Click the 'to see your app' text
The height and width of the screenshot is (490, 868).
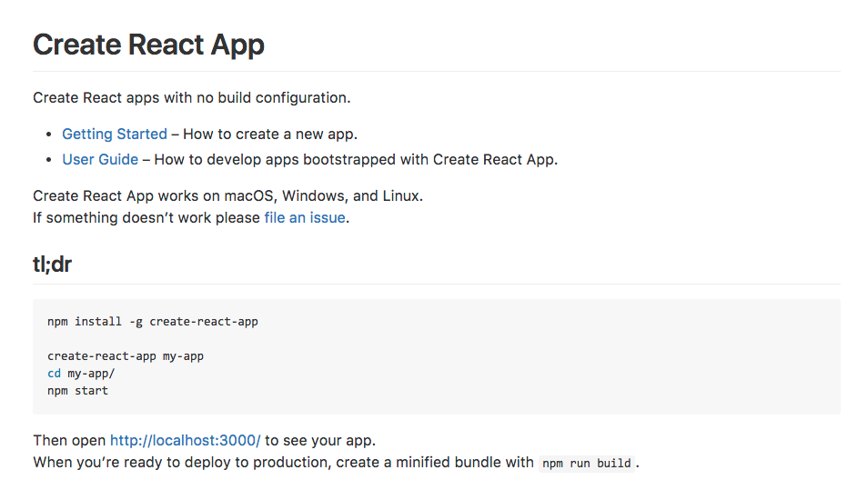tap(320, 440)
